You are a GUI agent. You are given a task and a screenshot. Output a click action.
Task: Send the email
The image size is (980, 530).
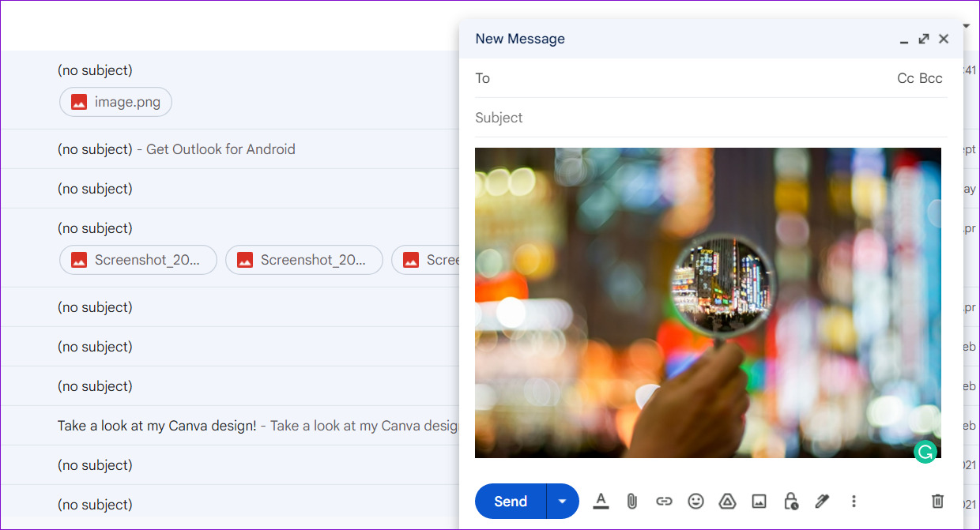[511, 501]
